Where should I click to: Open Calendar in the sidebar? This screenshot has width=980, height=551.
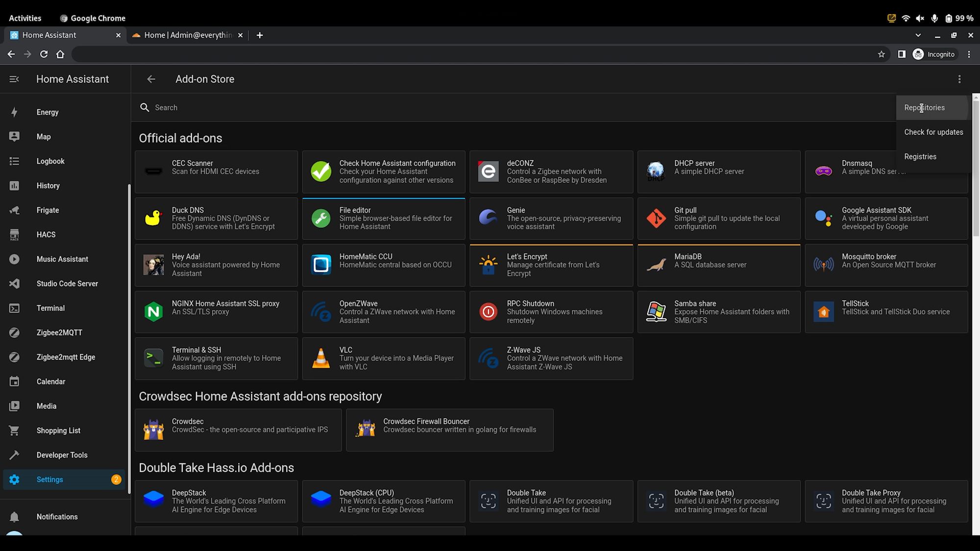(64, 382)
